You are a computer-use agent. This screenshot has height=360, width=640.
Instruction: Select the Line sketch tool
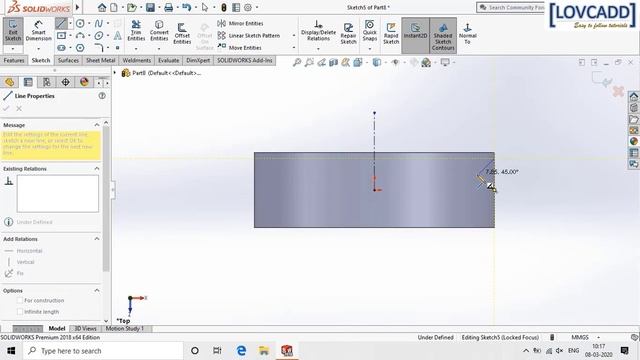point(61,24)
